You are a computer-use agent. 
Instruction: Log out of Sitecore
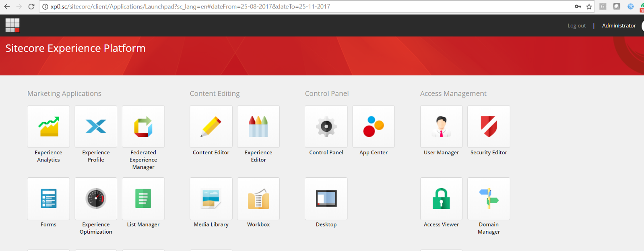click(x=576, y=25)
